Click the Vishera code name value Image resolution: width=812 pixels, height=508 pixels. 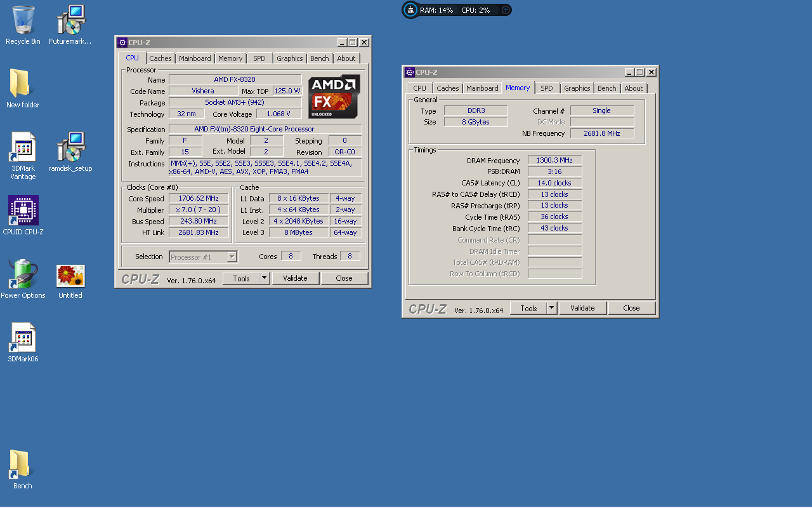[203, 91]
